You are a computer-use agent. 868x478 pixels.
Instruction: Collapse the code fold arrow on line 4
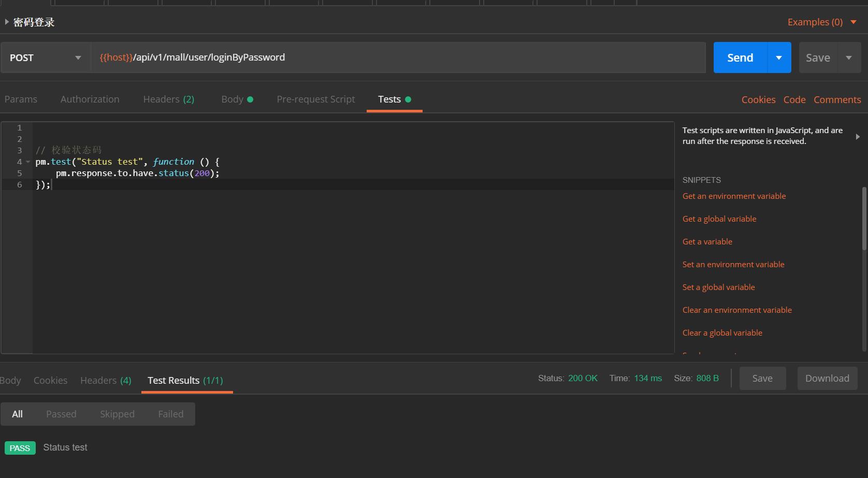point(28,162)
